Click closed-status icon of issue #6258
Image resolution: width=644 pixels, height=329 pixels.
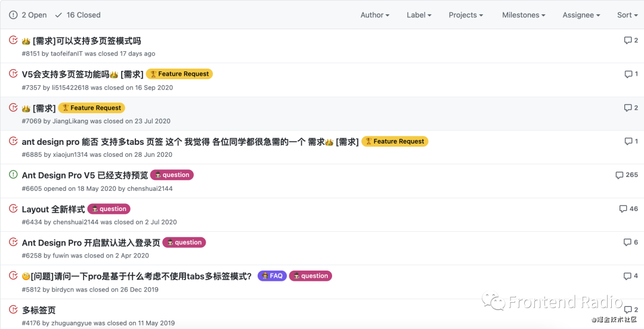(x=13, y=242)
